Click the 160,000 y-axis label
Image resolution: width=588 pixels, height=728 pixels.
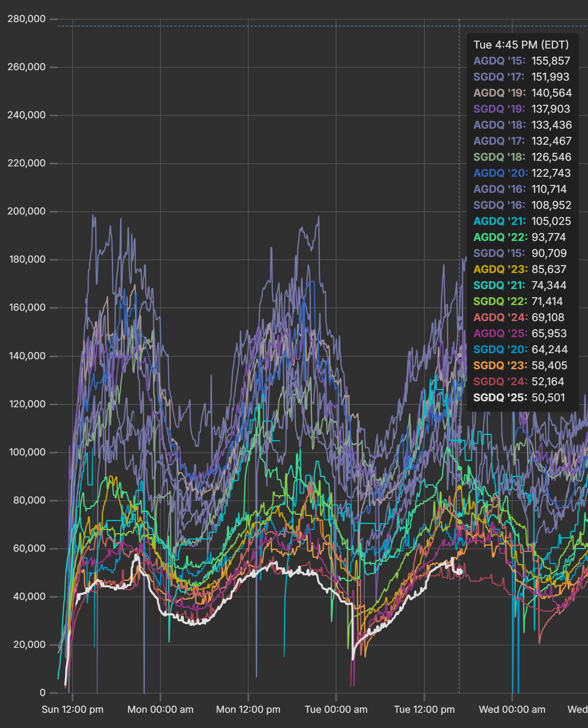(27, 307)
